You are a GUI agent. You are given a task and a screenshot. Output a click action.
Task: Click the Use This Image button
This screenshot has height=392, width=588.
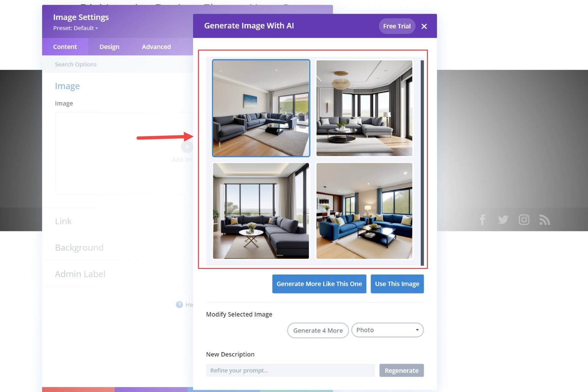397,284
